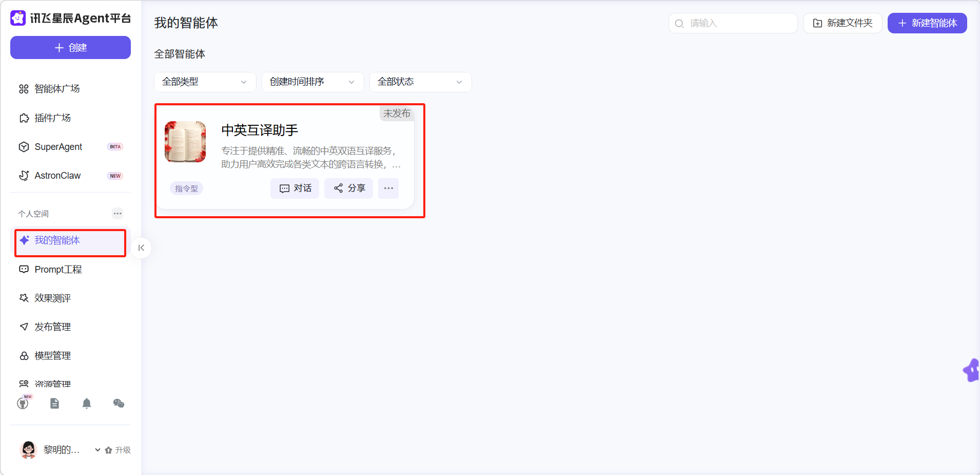Open notifications bell icon
Image resolution: width=980 pixels, height=475 pixels.
pos(87,404)
